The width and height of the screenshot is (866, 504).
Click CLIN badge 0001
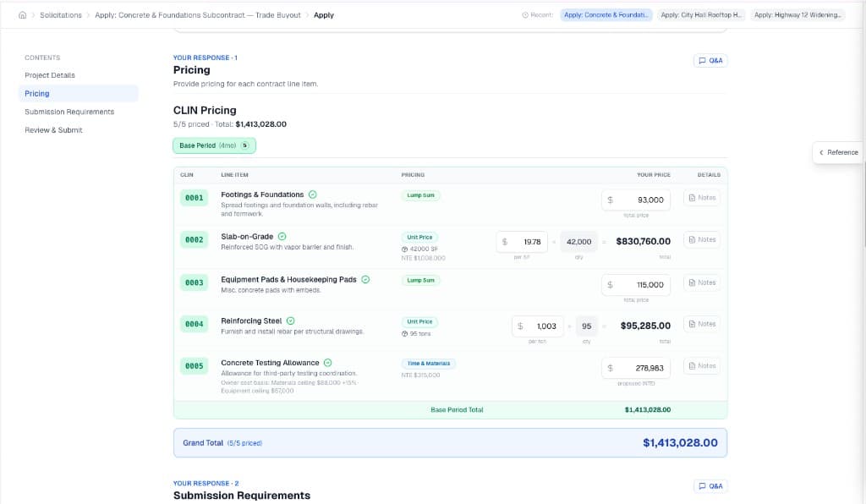(194, 198)
